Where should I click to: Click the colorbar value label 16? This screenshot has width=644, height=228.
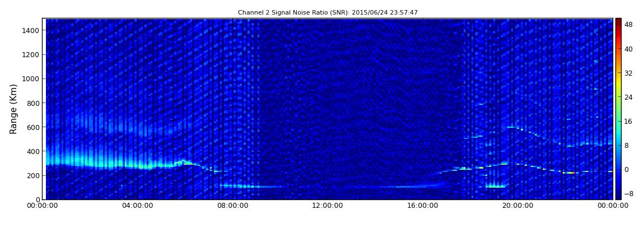[x=628, y=121]
